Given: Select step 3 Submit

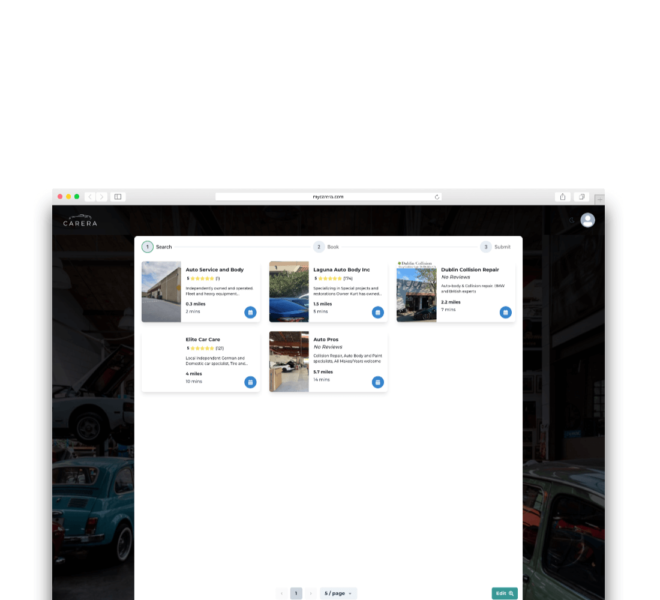Looking at the screenshot, I should [495, 247].
